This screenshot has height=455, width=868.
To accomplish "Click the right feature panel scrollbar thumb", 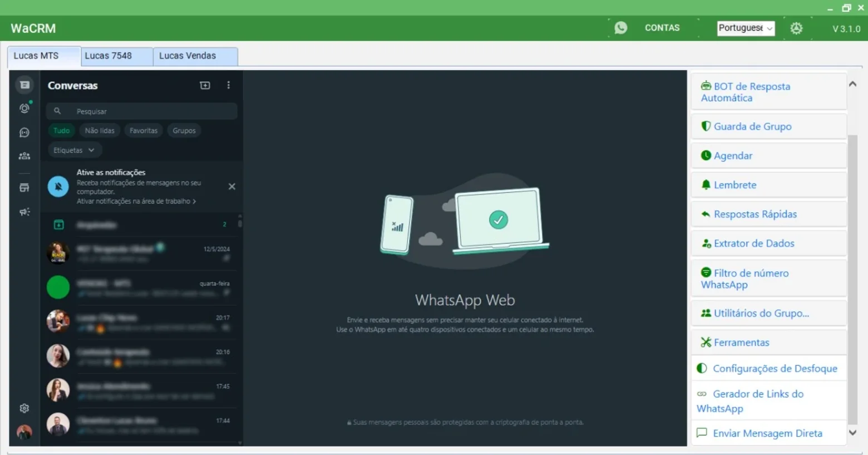I will 852,279.
